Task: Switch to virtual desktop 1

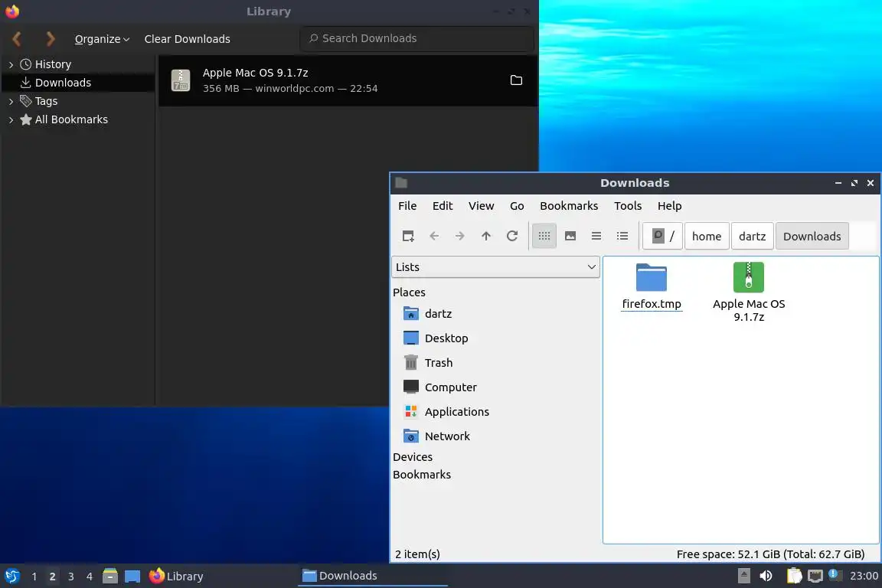Action: coord(34,577)
